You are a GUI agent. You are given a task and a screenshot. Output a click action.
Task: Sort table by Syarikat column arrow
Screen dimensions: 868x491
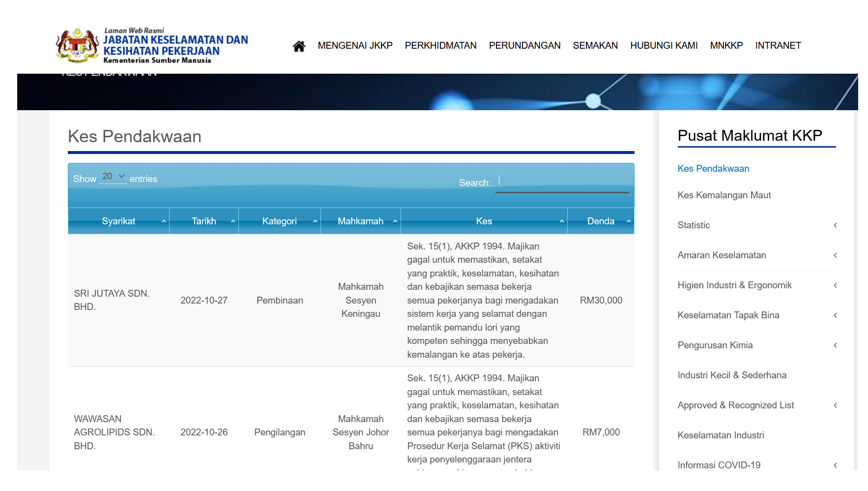click(x=164, y=221)
